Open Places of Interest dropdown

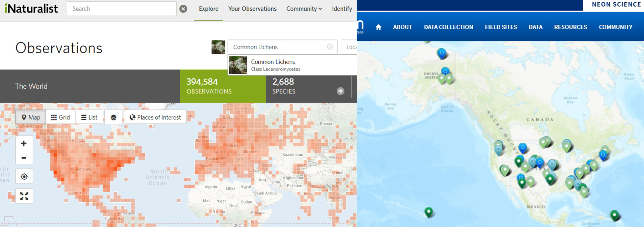click(155, 117)
